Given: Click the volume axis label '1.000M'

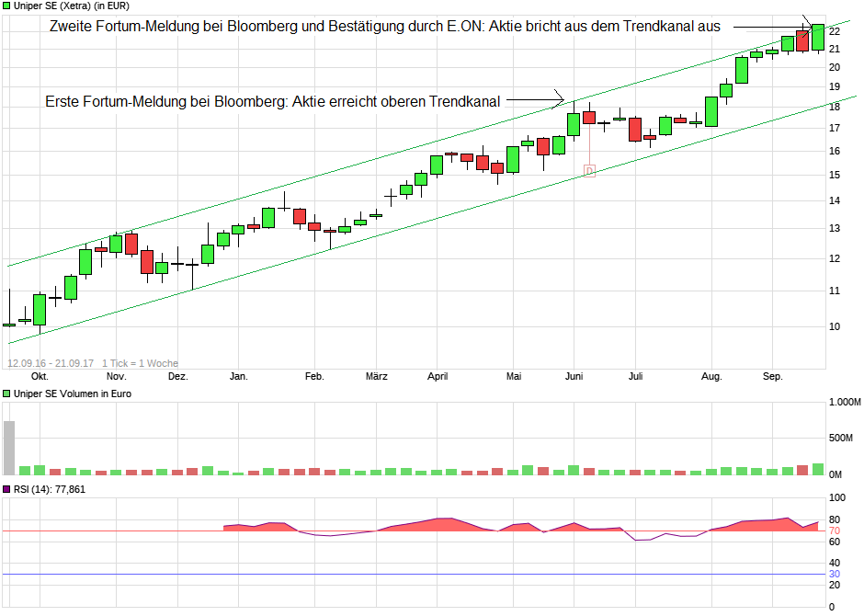Looking at the screenshot, I should [x=844, y=402].
